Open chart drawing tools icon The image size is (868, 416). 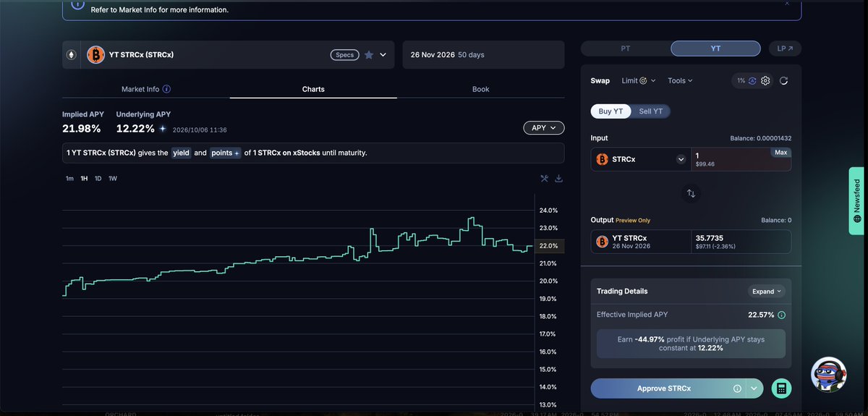[545, 179]
